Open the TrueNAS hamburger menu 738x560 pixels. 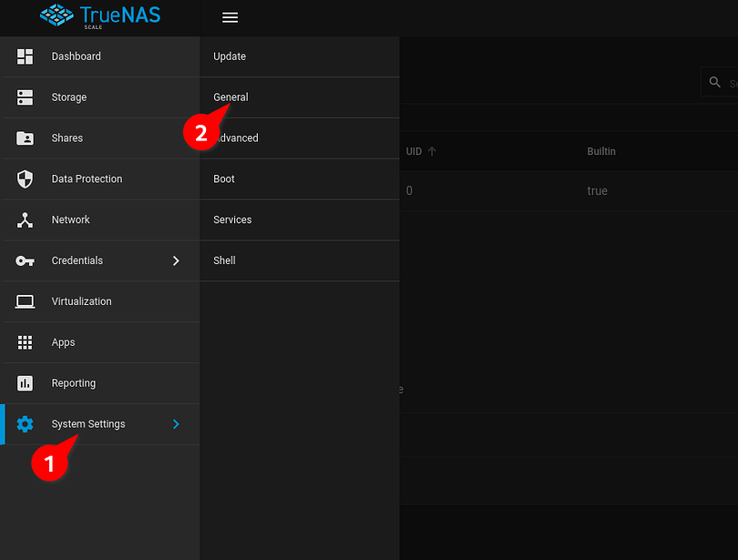[x=230, y=17]
